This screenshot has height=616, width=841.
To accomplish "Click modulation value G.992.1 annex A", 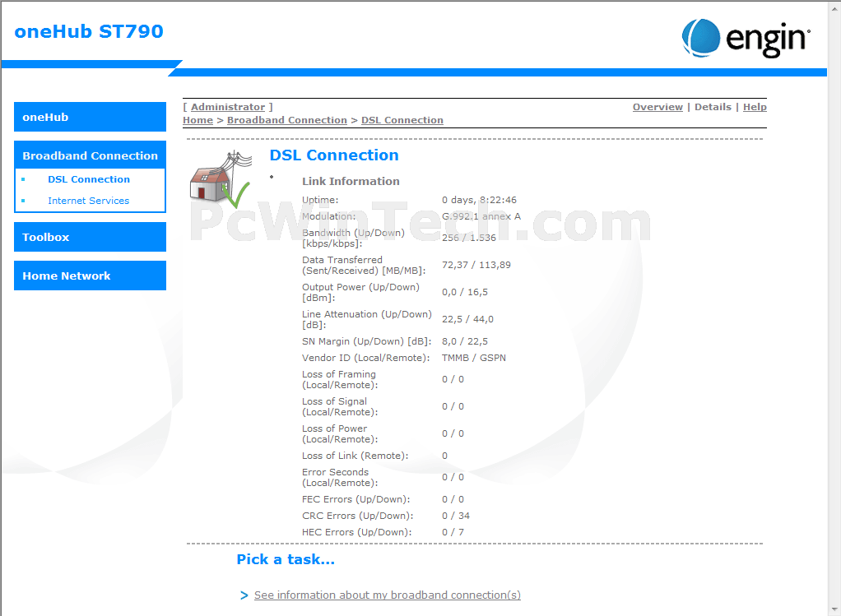I will [x=481, y=216].
